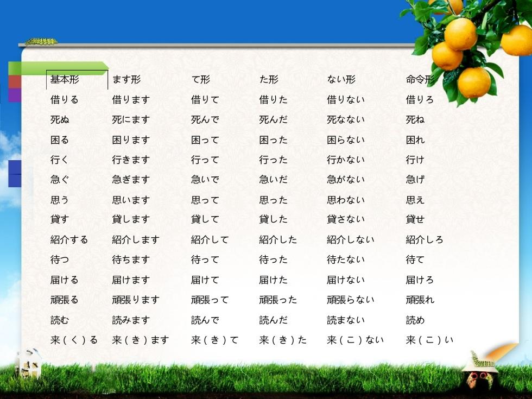Click the word 行く

coord(60,160)
